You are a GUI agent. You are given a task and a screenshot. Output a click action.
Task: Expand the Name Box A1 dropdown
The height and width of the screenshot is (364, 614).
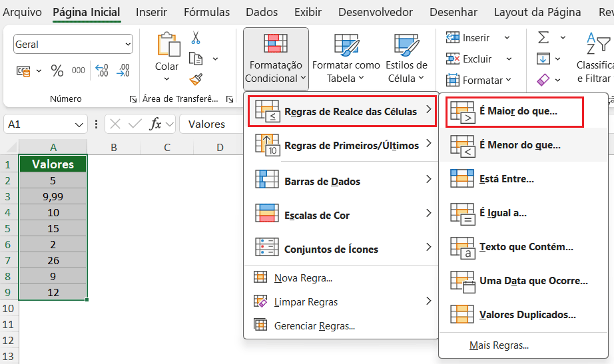(x=79, y=125)
